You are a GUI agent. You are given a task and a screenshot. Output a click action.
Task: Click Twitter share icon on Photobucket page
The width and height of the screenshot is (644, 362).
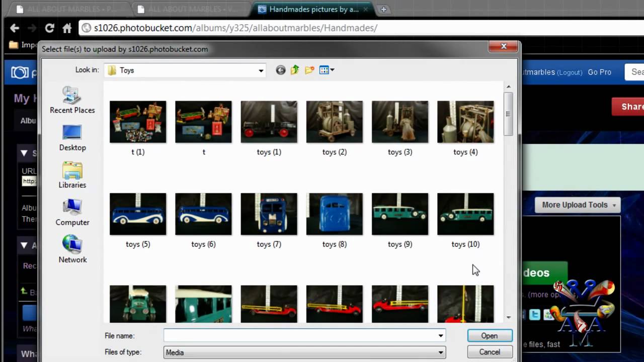[535, 315]
